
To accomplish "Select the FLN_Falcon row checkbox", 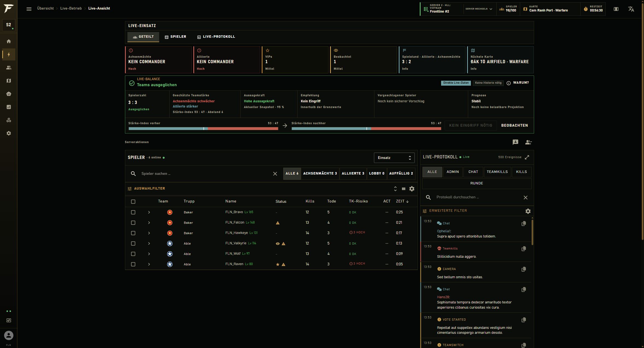I will (x=133, y=223).
